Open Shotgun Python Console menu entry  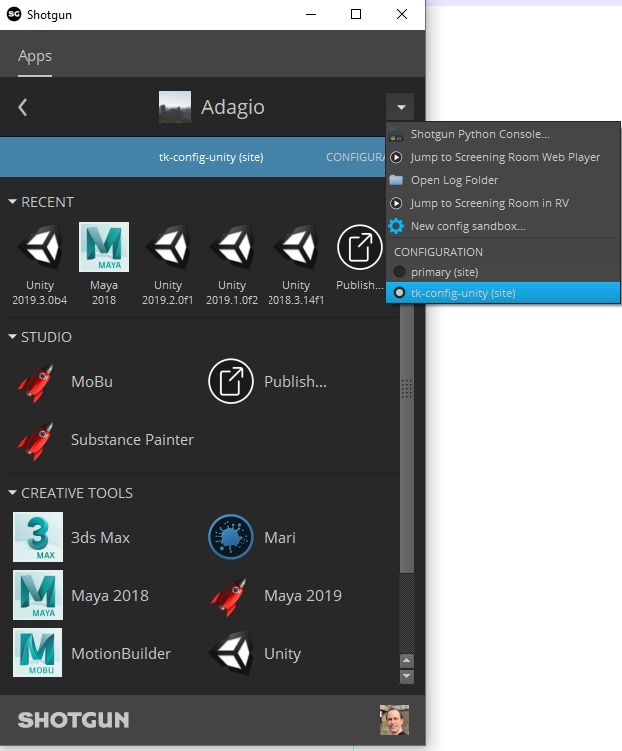pos(480,134)
